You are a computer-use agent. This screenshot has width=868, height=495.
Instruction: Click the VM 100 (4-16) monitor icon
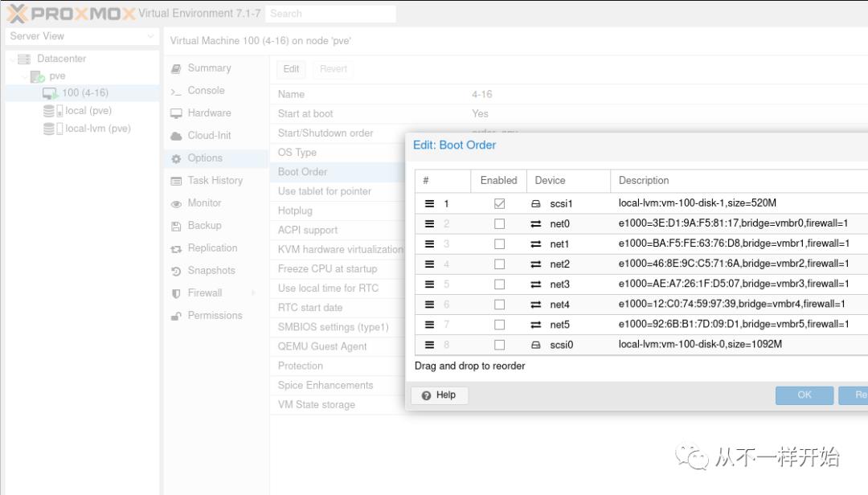[51, 93]
